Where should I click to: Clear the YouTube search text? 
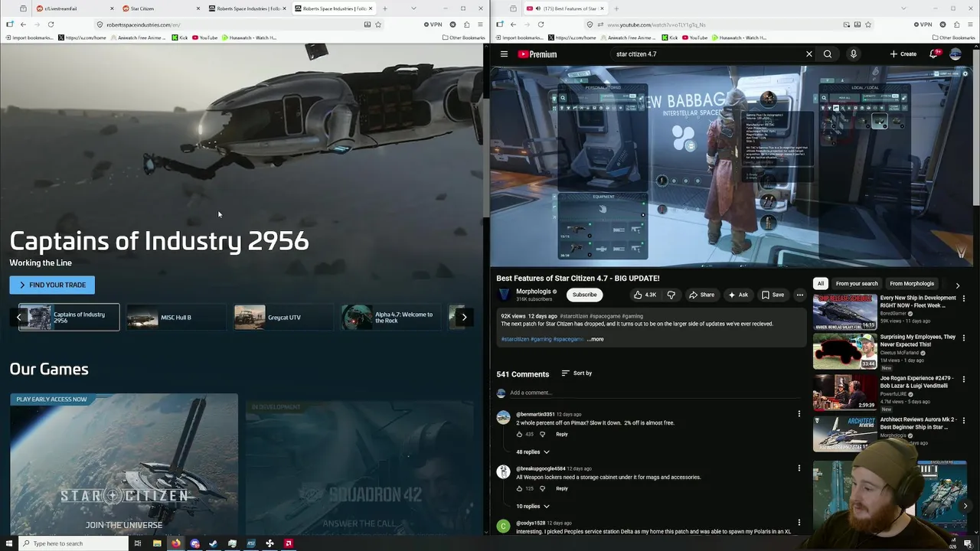coord(808,54)
